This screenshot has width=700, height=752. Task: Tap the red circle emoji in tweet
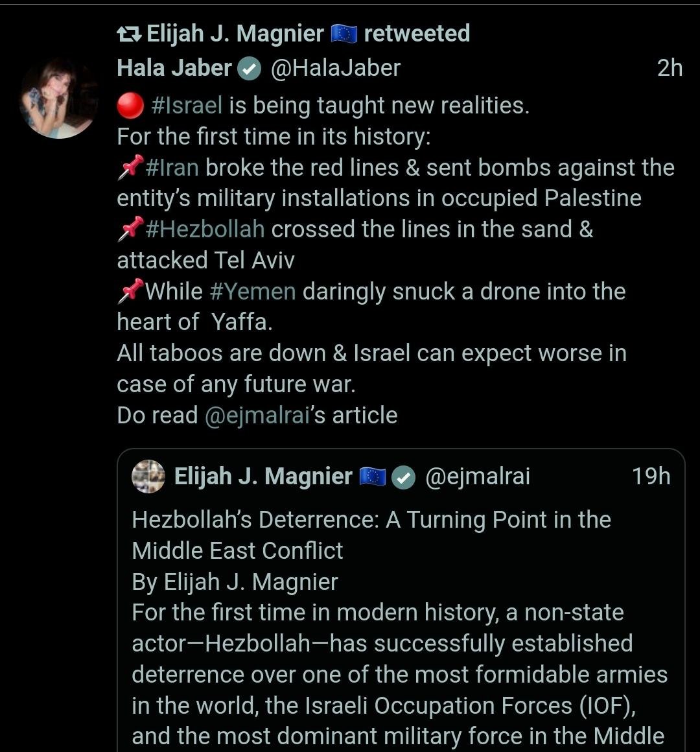click(x=130, y=106)
